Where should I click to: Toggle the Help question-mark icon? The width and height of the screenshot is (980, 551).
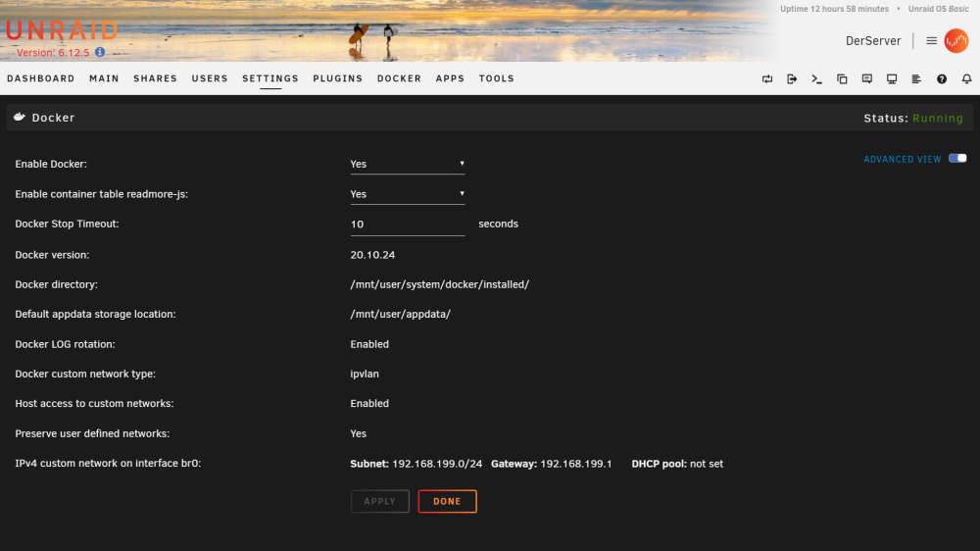coord(942,78)
